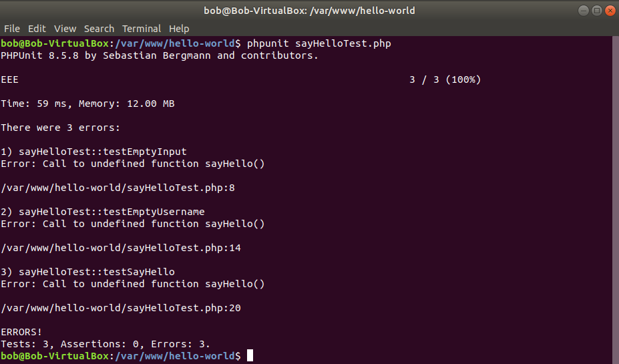Open the File menu

tap(12, 29)
